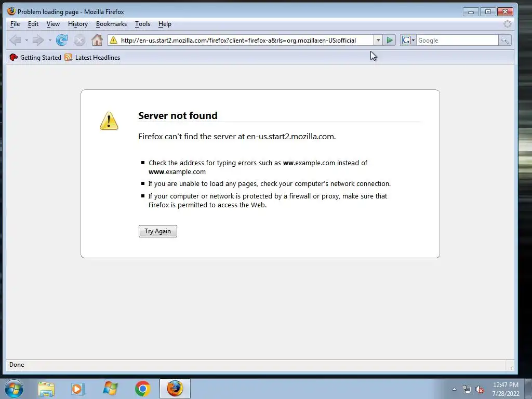Click the clock showing 12:47 PM
The width and height of the screenshot is (532, 399).
click(506, 385)
